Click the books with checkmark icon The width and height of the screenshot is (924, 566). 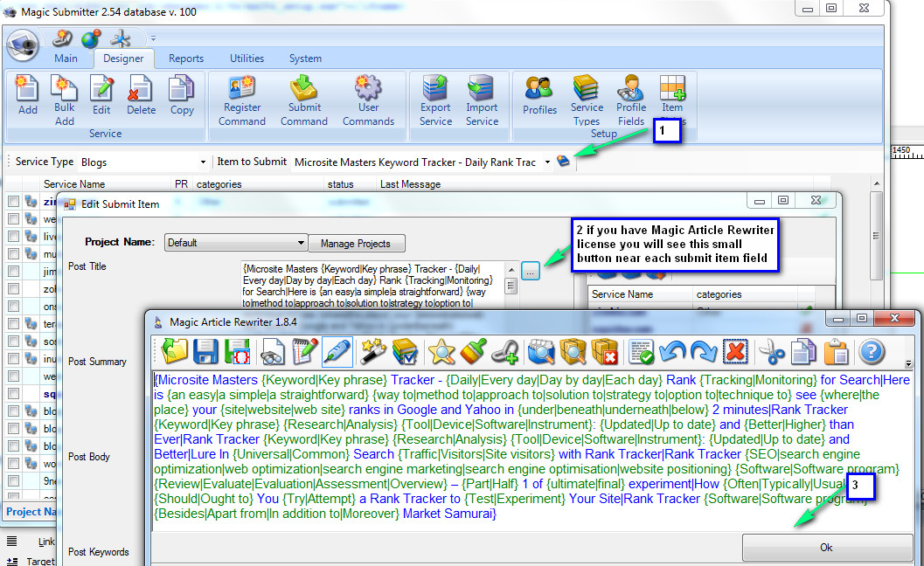point(405,352)
